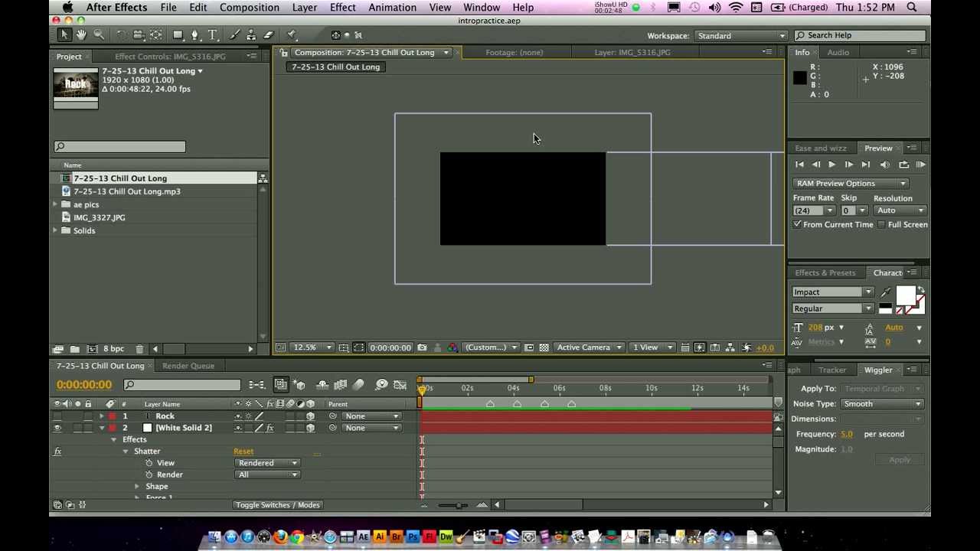Create a new folder in Project panel
Image resolution: width=980 pixels, height=551 pixels.
pyautogui.click(x=75, y=349)
